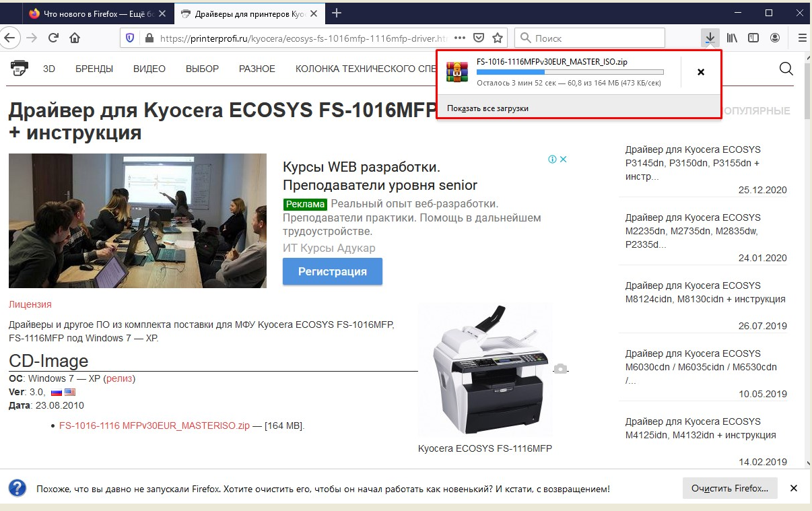Viewport: 812px width, 511px height.
Task: Open the 3D menu item
Action: click(49, 69)
